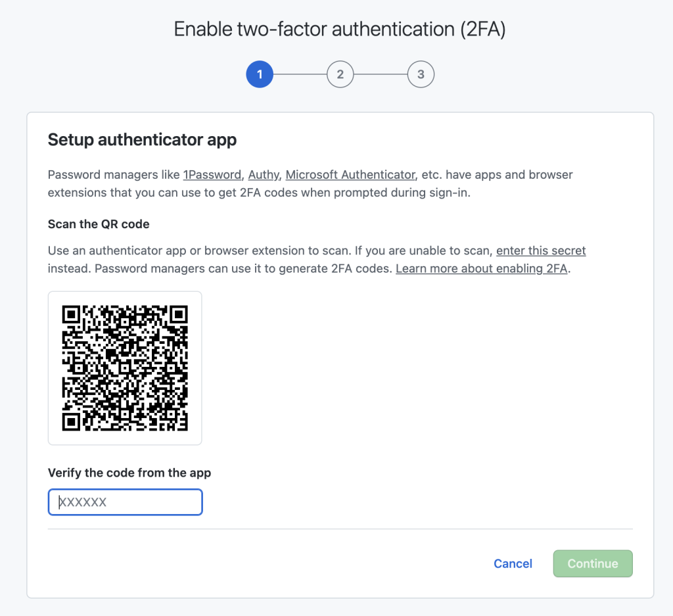Select the step 2 progress circle
The width and height of the screenshot is (673, 616).
point(340,74)
